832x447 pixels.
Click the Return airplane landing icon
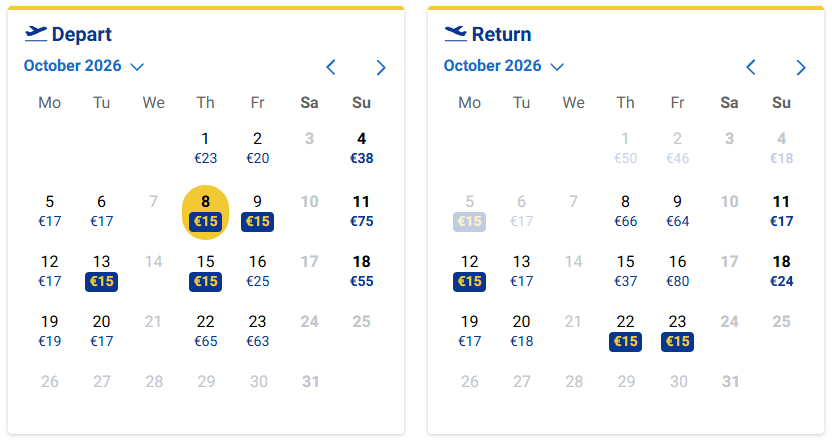(455, 33)
